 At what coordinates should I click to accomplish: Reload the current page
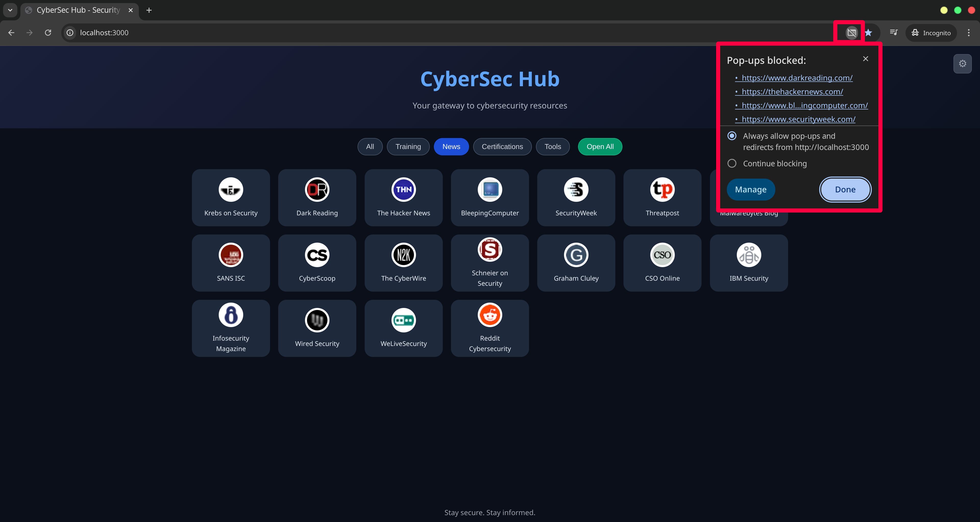pyautogui.click(x=48, y=33)
